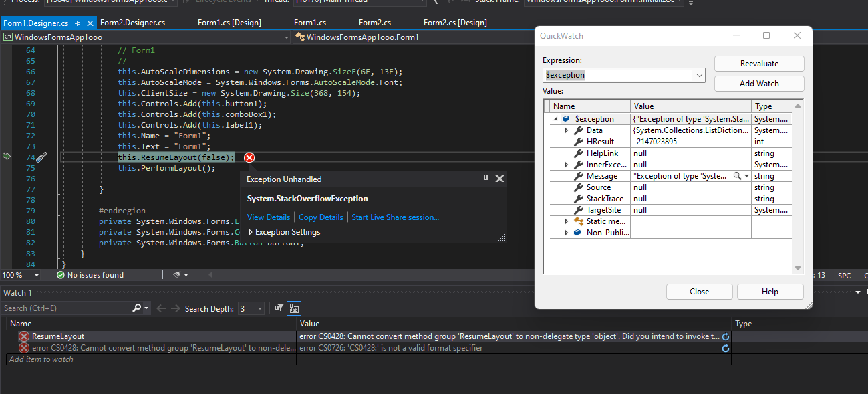Image resolution: width=868 pixels, height=394 pixels.
Task: Click the $exception cube icon in QuickWatch
Action: pyautogui.click(x=567, y=119)
